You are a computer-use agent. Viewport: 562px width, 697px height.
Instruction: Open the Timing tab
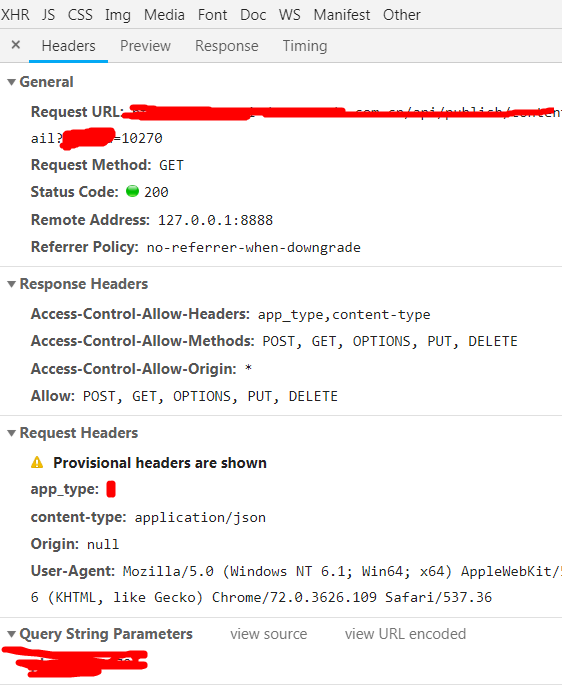pyautogui.click(x=305, y=46)
